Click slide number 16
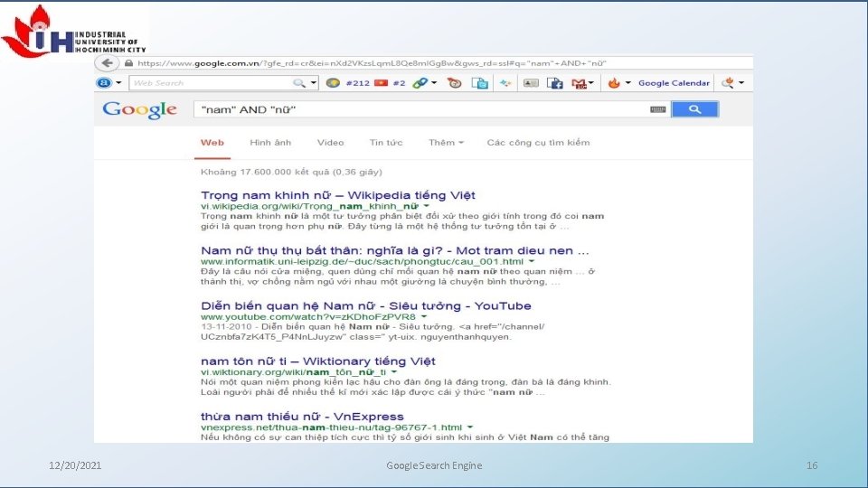This screenshot has width=868, height=488. pyautogui.click(x=812, y=465)
